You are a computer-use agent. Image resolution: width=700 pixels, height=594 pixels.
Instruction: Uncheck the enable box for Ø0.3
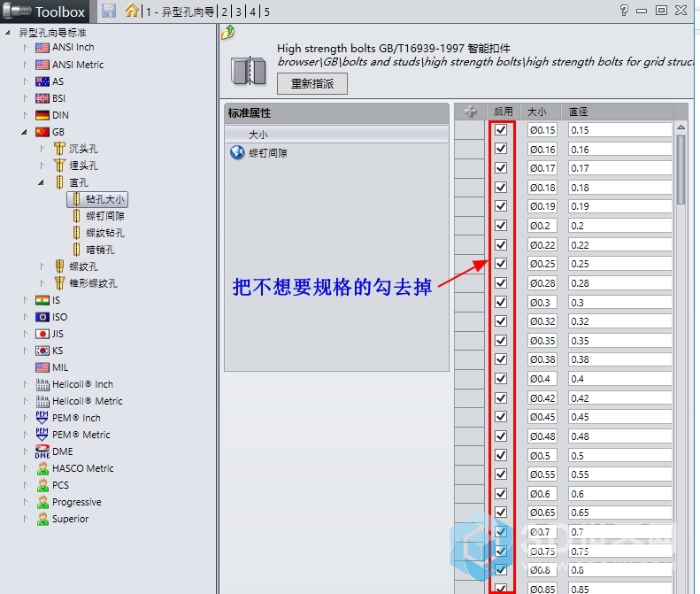(x=501, y=302)
